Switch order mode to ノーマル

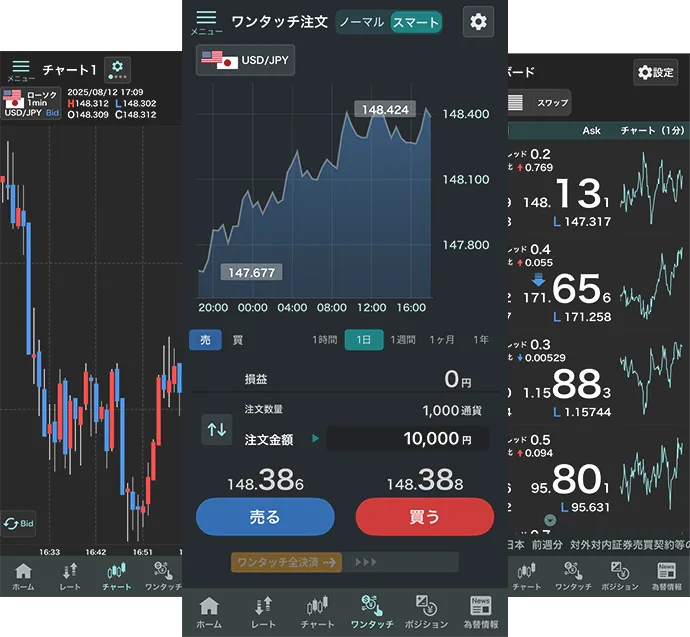point(361,22)
